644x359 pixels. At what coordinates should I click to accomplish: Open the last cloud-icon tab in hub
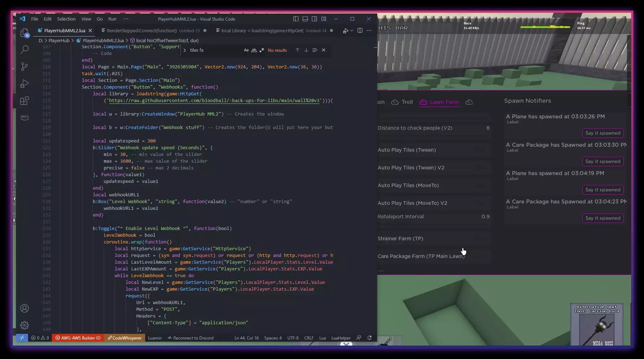click(x=469, y=102)
